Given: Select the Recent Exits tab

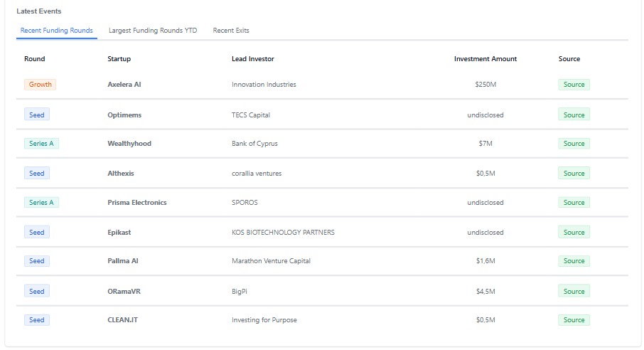Looking at the screenshot, I should [x=231, y=31].
